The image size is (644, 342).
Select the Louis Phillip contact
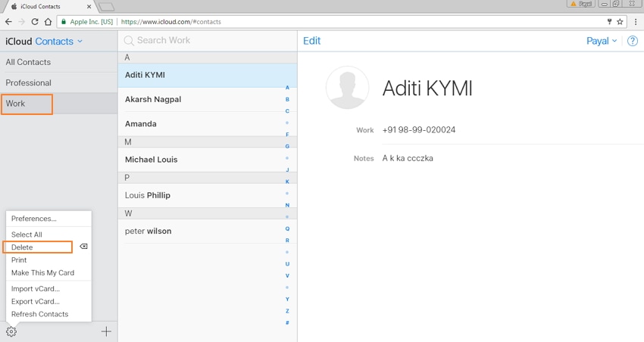tap(208, 195)
